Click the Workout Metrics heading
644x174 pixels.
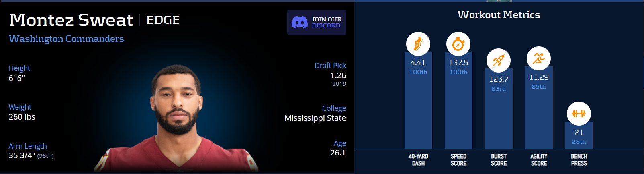(499, 15)
